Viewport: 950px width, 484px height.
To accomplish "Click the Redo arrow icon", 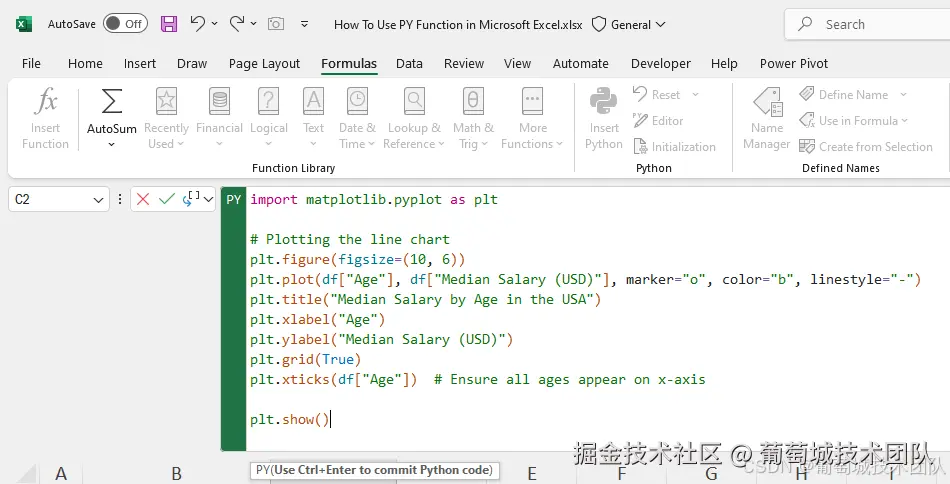I will (x=237, y=24).
